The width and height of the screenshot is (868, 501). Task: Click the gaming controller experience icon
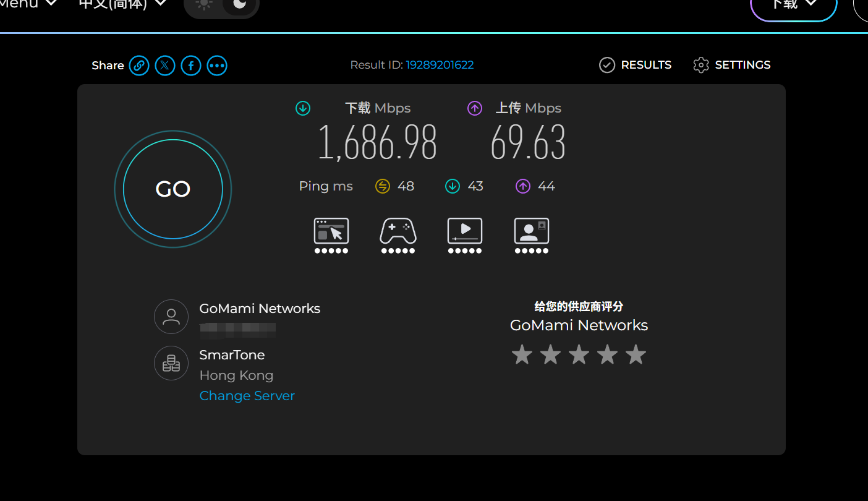398,236
